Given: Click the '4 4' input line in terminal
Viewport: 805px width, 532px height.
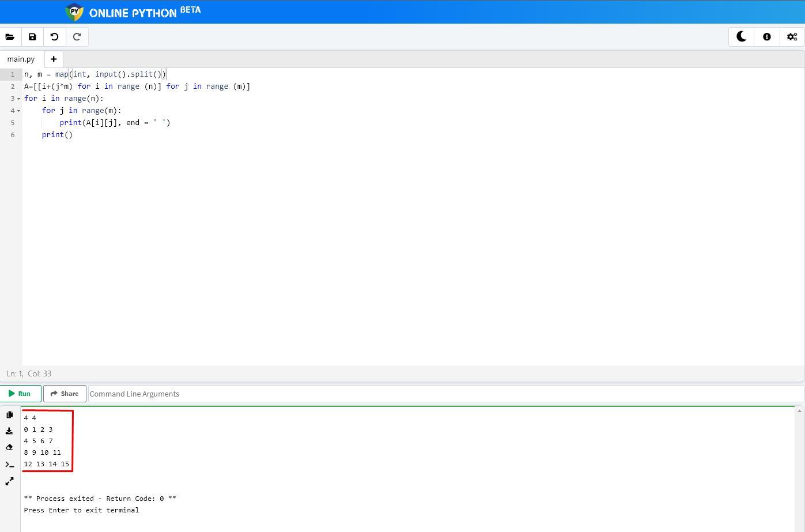Looking at the screenshot, I should 30,418.
